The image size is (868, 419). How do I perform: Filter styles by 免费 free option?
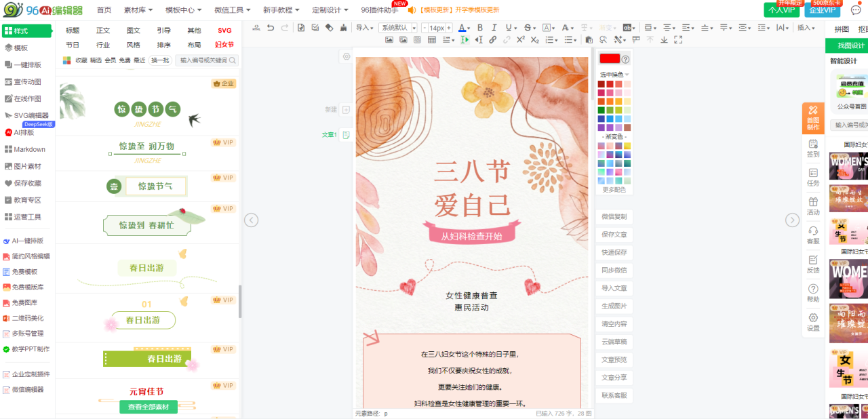point(125,60)
